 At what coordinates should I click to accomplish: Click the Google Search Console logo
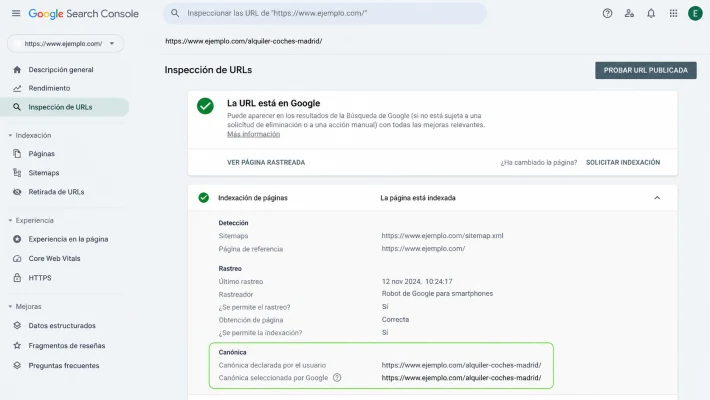coord(84,14)
